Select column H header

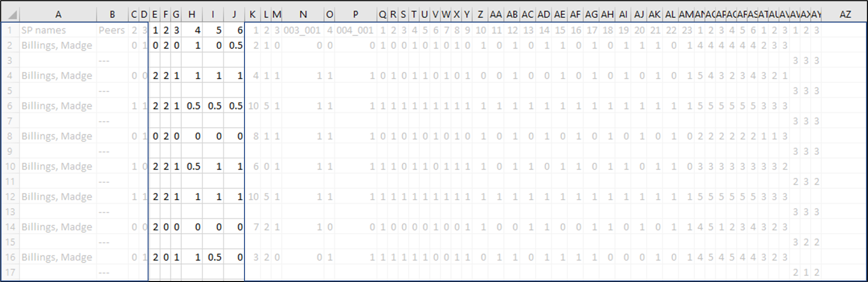coord(192,15)
